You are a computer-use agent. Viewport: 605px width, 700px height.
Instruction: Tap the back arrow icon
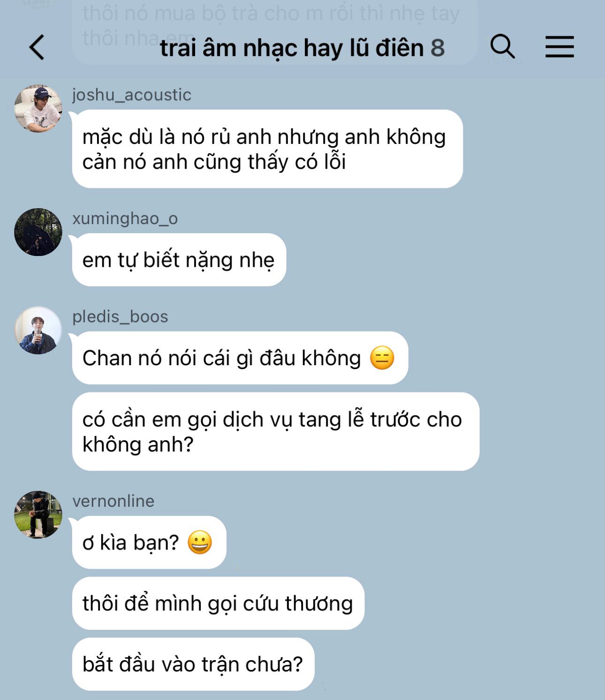pos(37,47)
